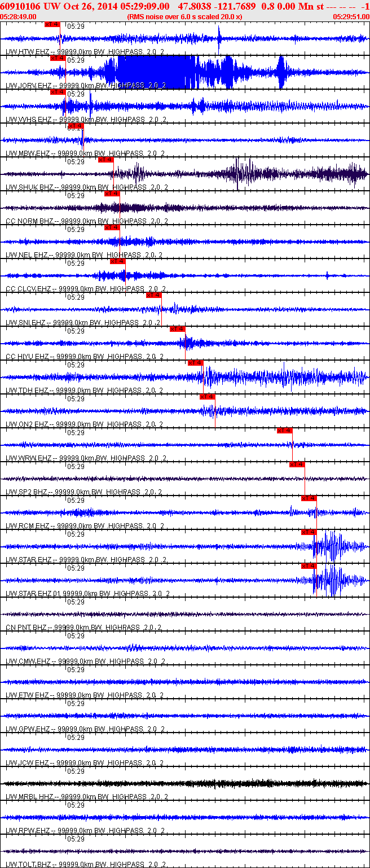Select the RMS noise scaling text
The image size is (370, 868).
coord(185,17)
